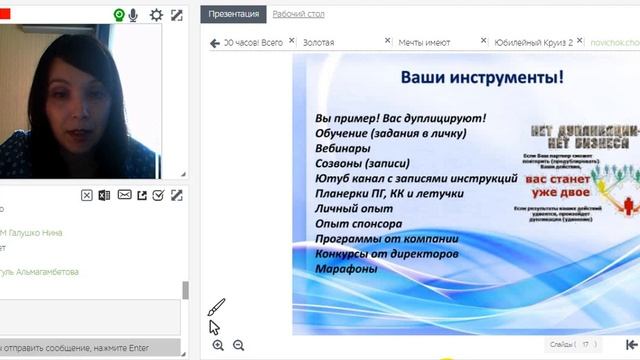640x360 pixels.
Task: Jump to the first slide arrow icon
Action: tap(631, 345)
